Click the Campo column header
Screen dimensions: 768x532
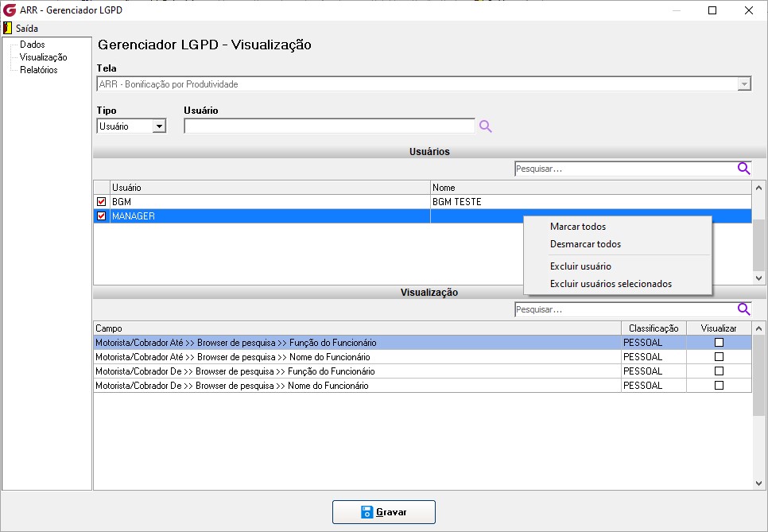(x=357, y=328)
